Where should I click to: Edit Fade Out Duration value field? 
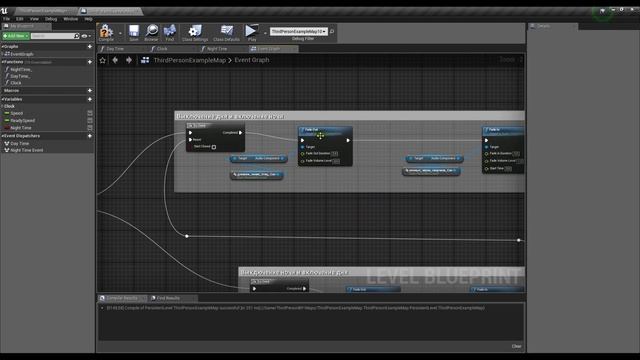pyautogui.click(x=334, y=153)
